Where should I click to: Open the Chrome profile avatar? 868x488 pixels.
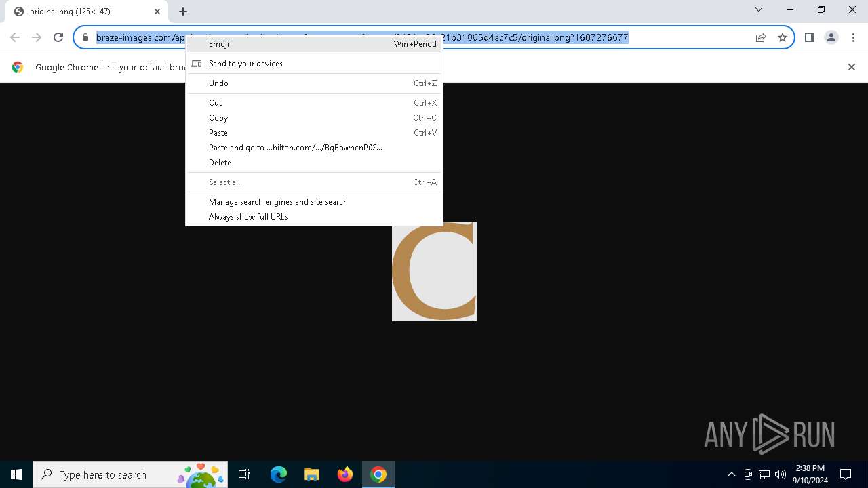(x=831, y=37)
